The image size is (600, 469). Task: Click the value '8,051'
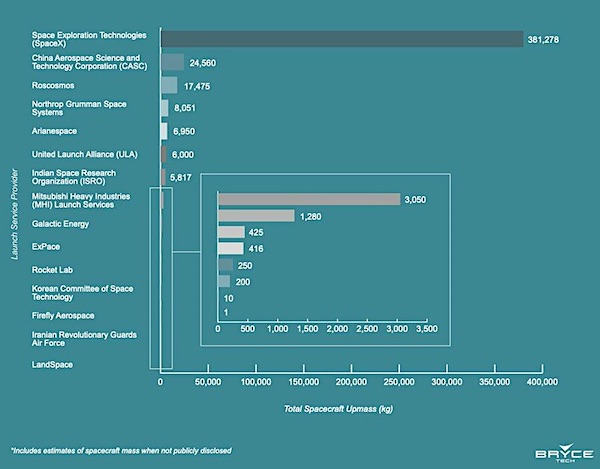tap(185, 108)
